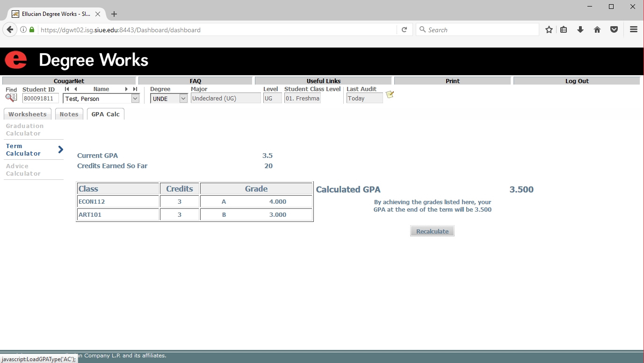This screenshot has height=363, width=644.
Task: Go to first student record arrow
Action: tap(67, 89)
